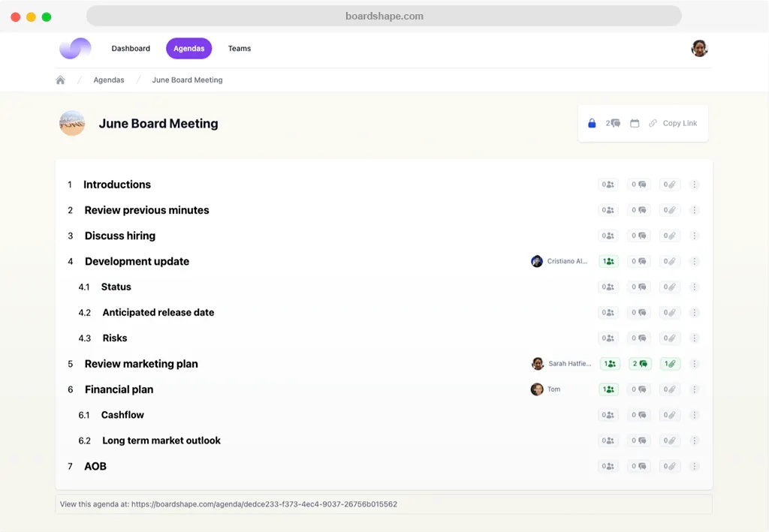Click the comments icon on Discuss hiring
This screenshot has width=769, height=532.
click(x=638, y=235)
